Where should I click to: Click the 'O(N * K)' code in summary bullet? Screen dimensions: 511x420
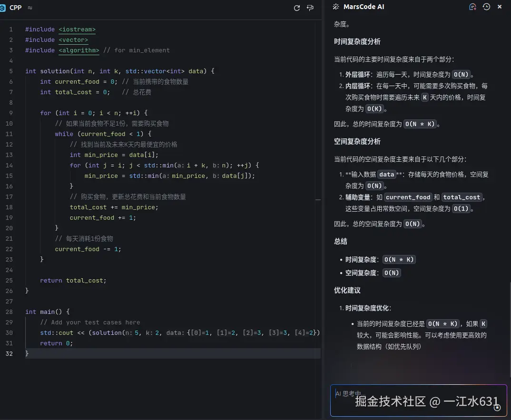[x=399, y=260]
